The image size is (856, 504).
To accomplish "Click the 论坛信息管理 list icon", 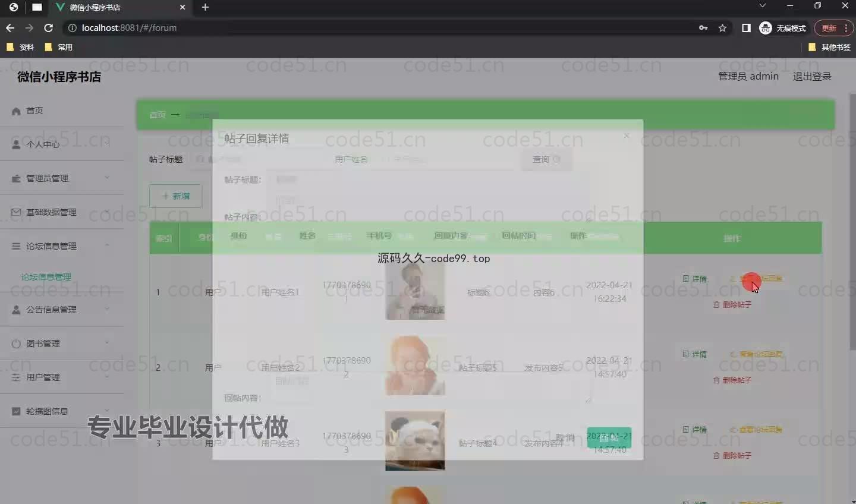I will (x=16, y=246).
